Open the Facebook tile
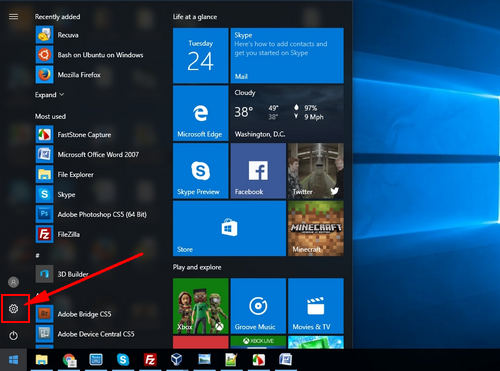 (x=258, y=171)
